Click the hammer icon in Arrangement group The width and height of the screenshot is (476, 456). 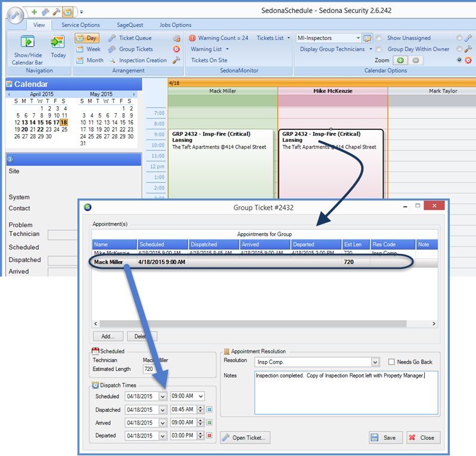point(176,60)
